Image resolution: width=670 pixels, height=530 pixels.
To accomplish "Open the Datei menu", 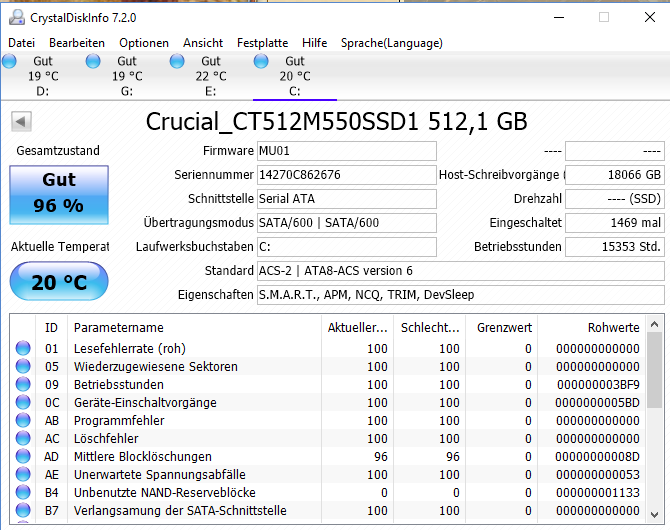I will 21,43.
